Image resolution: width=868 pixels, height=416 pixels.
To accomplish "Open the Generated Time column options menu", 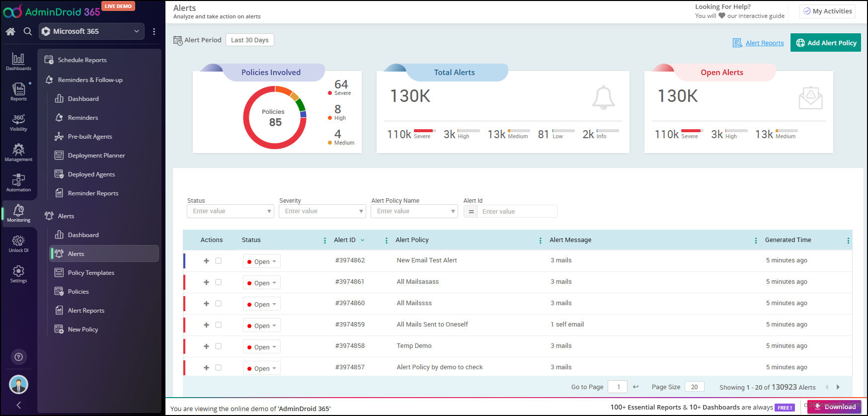I will pos(848,241).
